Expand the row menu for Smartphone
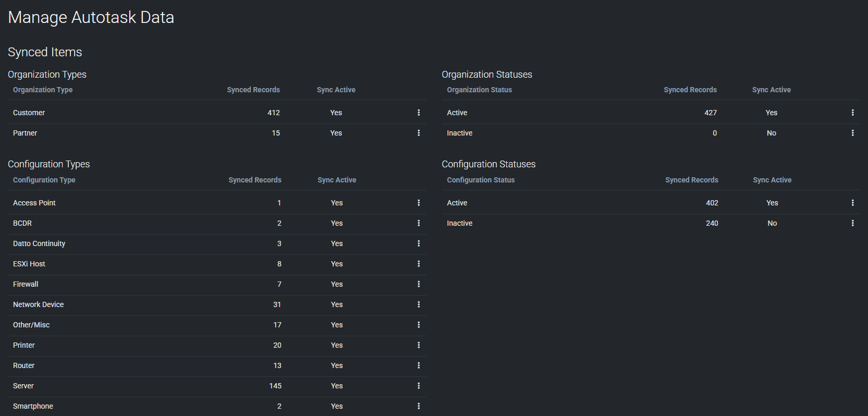This screenshot has height=416, width=868. tap(419, 406)
